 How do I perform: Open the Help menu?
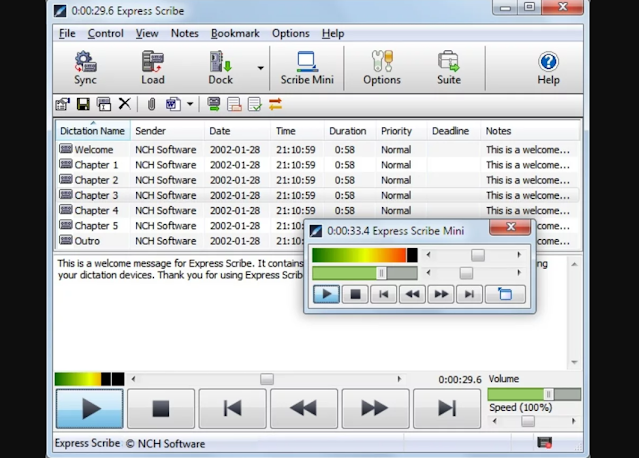pyautogui.click(x=333, y=33)
